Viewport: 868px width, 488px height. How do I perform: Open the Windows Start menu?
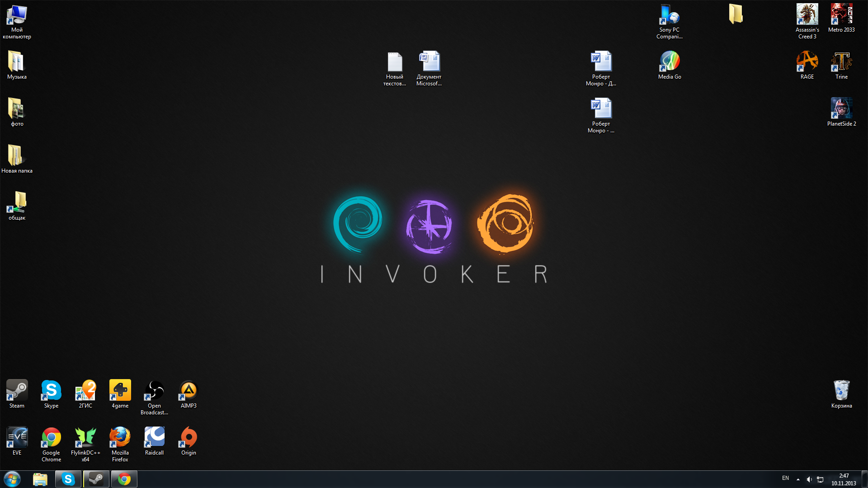coord(12,479)
